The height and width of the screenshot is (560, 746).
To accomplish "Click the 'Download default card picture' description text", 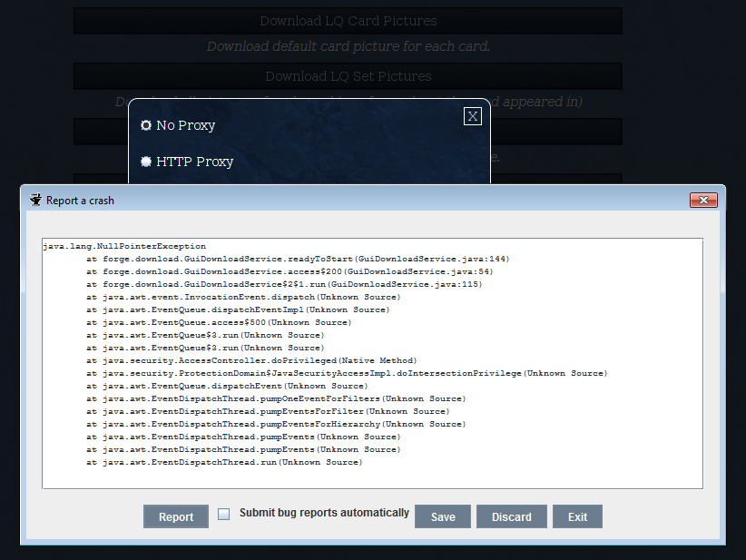I will (x=348, y=46).
